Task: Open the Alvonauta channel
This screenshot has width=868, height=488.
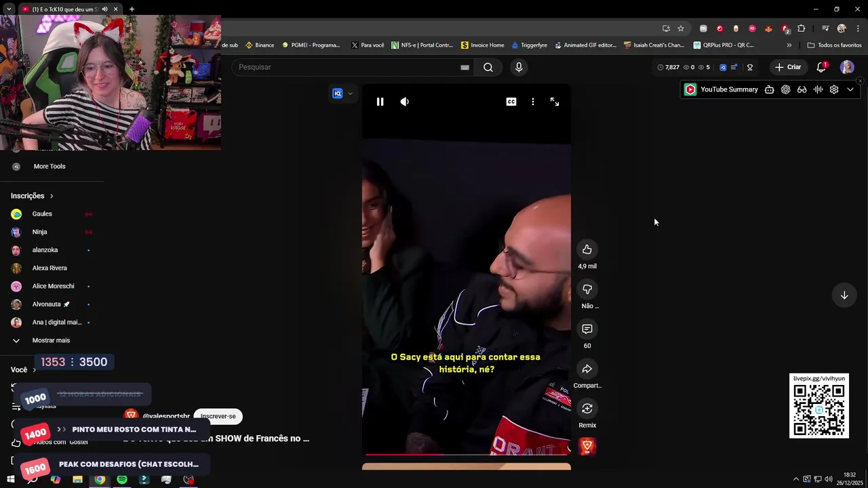Action: 52,304
